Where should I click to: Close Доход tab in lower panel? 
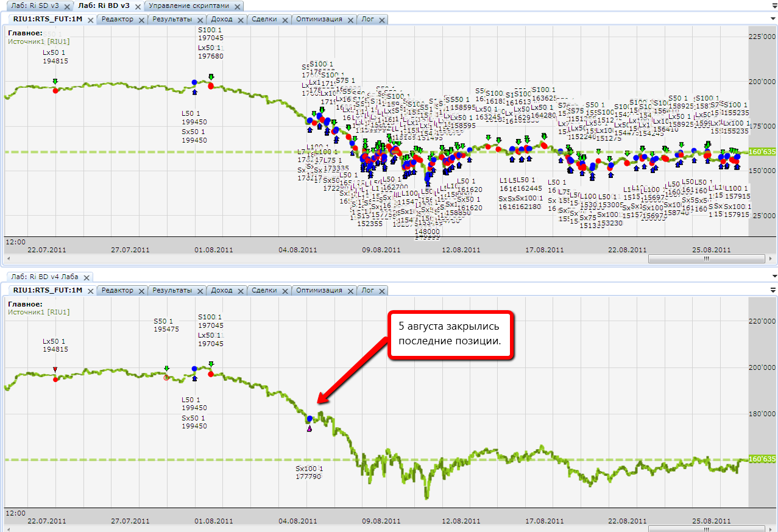[241, 291]
